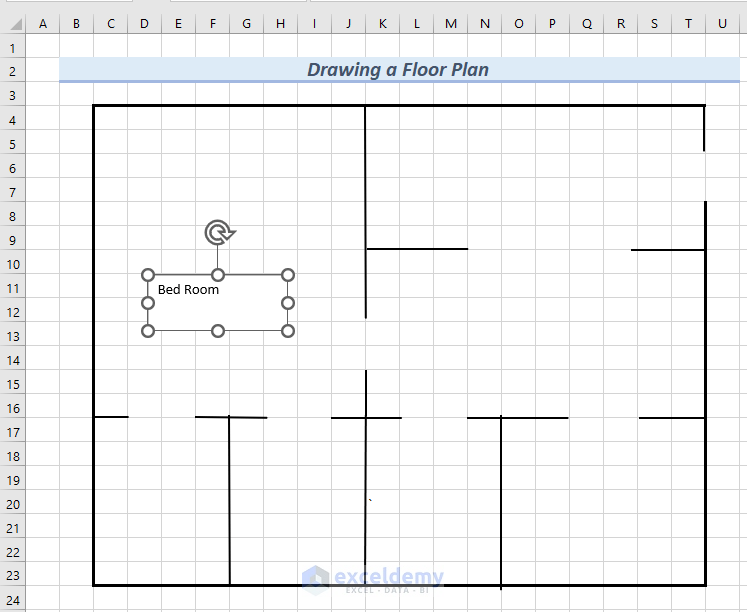Select column E header
This screenshot has height=612, width=747.
coord(178,24)
